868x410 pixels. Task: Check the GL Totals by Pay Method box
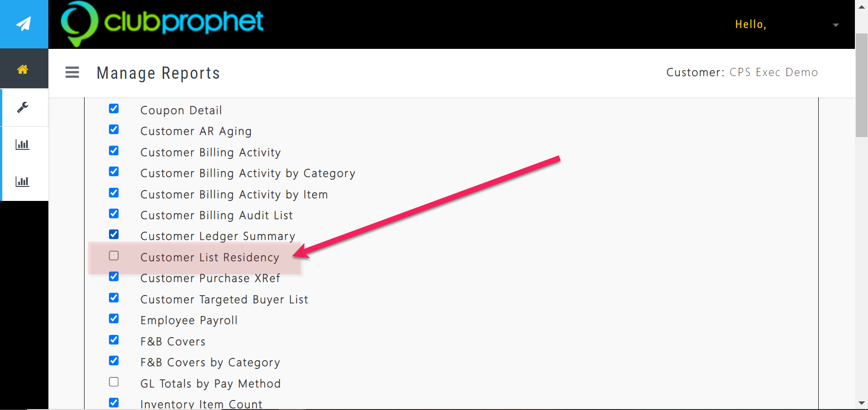pyautogui.click(x=114, y=382)
